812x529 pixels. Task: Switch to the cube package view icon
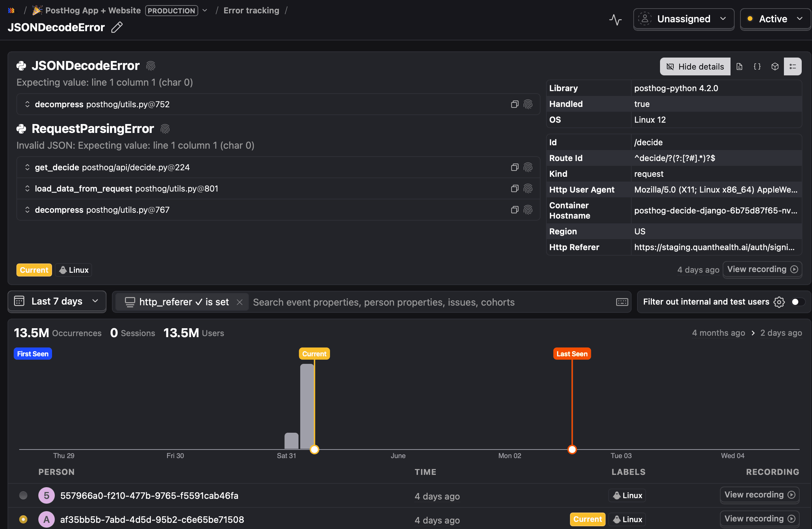coord(775,66)
